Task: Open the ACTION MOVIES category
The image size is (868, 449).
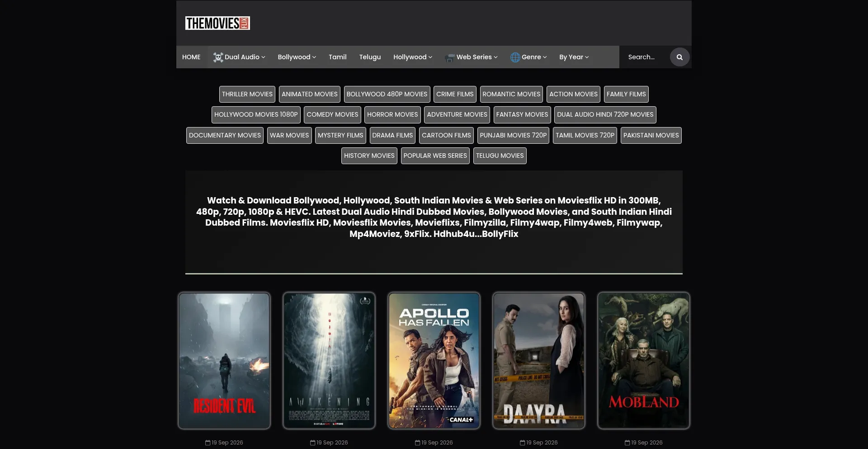Action: tap(573, 94)
